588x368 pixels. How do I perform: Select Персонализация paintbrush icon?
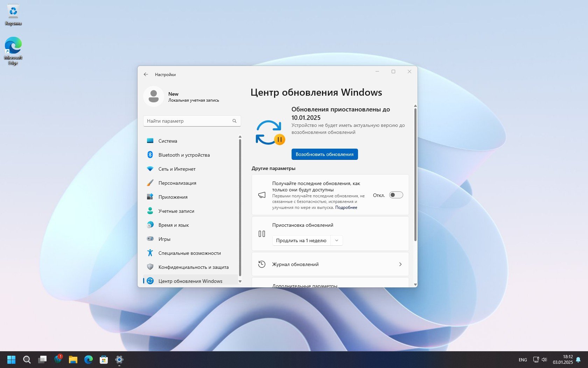tap(150, 183)
